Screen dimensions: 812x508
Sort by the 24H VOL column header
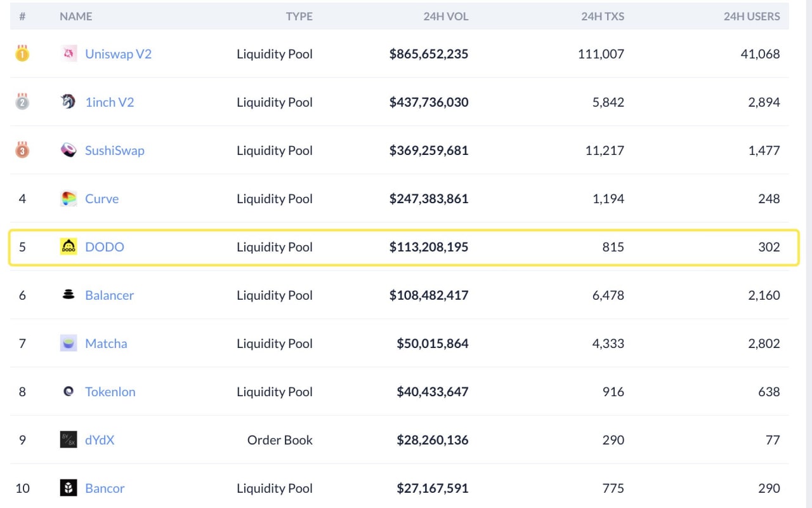446,17
